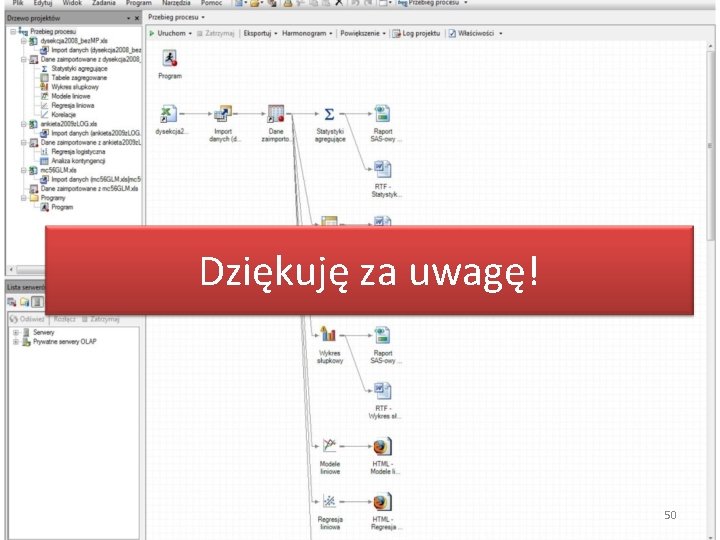The image size is (720, 540).
Task: Click Odśwież in the server list panel
Action: [27, 319]
